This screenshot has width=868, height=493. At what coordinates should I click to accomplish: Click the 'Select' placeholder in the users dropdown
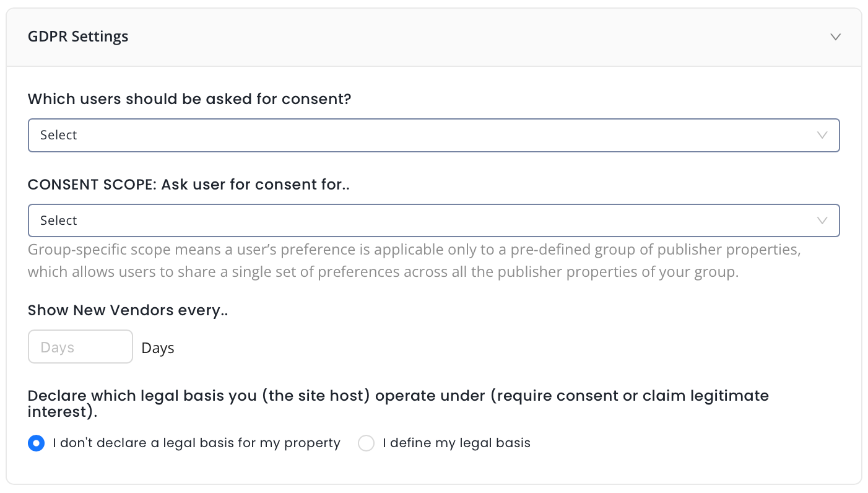[x=59, y=135]
